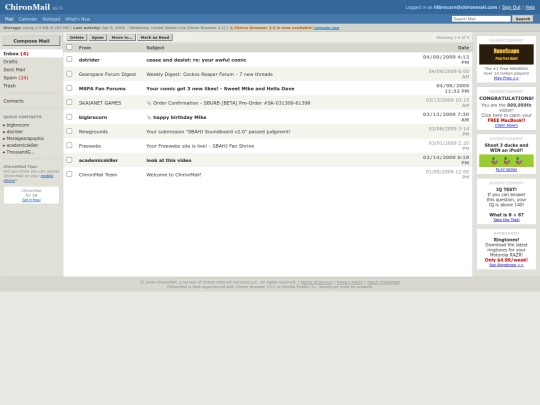This screenshot has height=405, width=540.
Task: Click Terms of Service footer link
Action: pos(316,282)
